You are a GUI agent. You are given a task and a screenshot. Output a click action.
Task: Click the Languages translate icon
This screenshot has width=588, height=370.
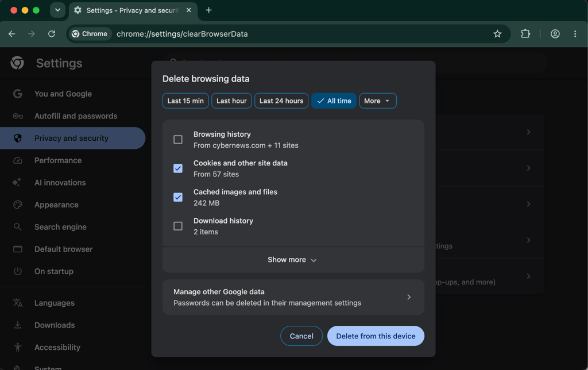18,303
